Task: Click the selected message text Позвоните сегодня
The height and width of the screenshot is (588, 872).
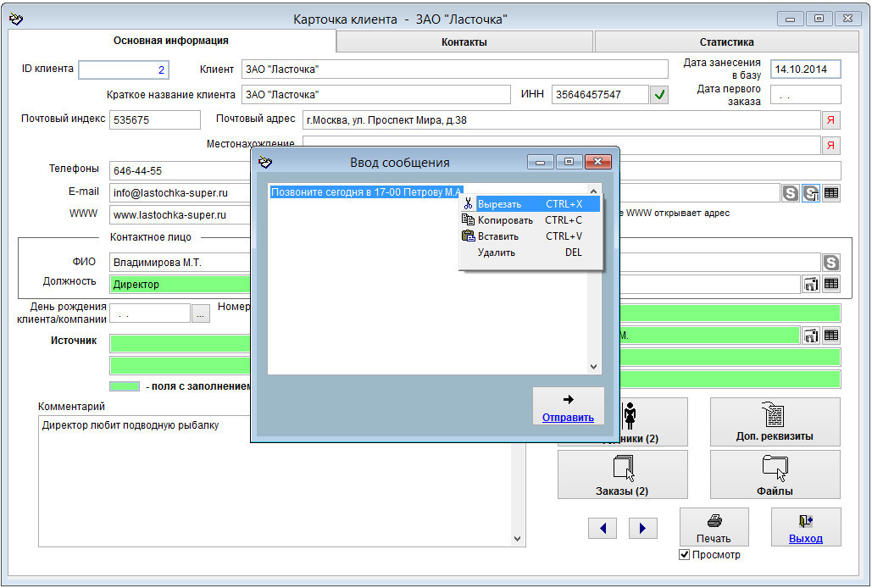Action: (x=366, y=192)
